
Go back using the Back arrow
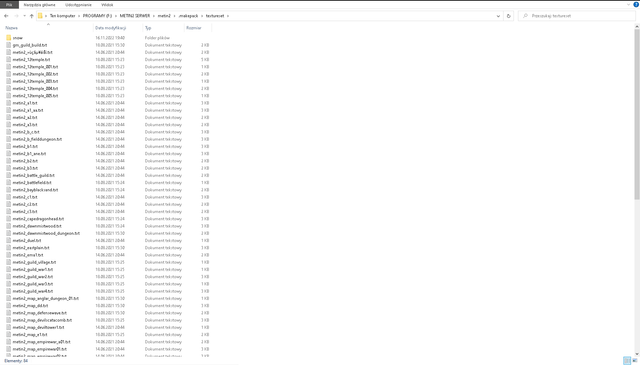pyautogui.click(x=6, y=16)
